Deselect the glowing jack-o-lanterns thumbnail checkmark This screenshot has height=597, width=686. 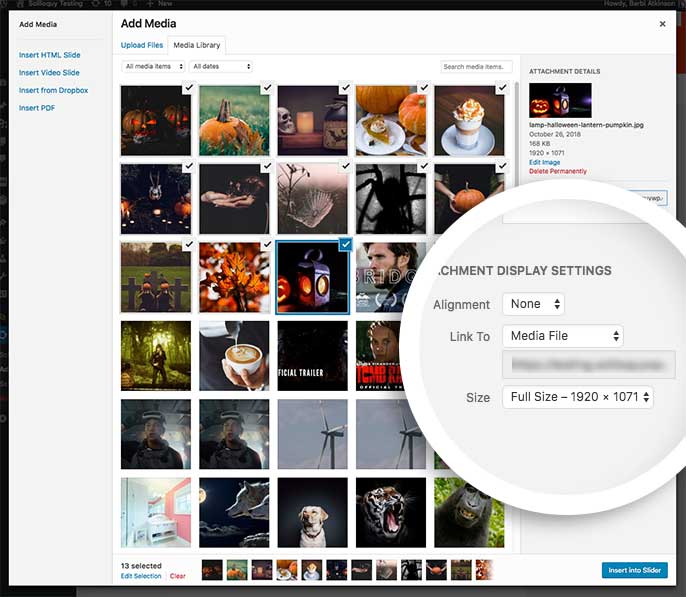pos(189,87)
